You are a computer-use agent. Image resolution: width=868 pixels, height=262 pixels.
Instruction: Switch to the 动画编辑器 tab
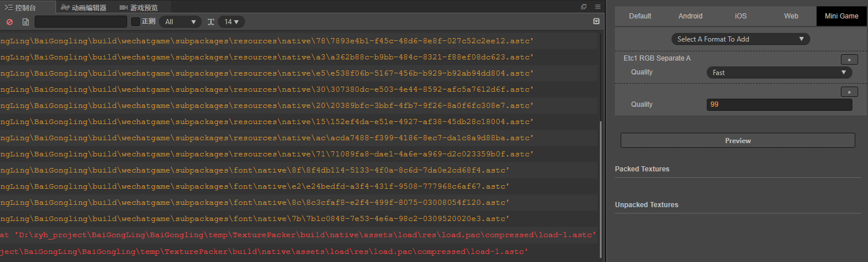(x=84, y=8)
